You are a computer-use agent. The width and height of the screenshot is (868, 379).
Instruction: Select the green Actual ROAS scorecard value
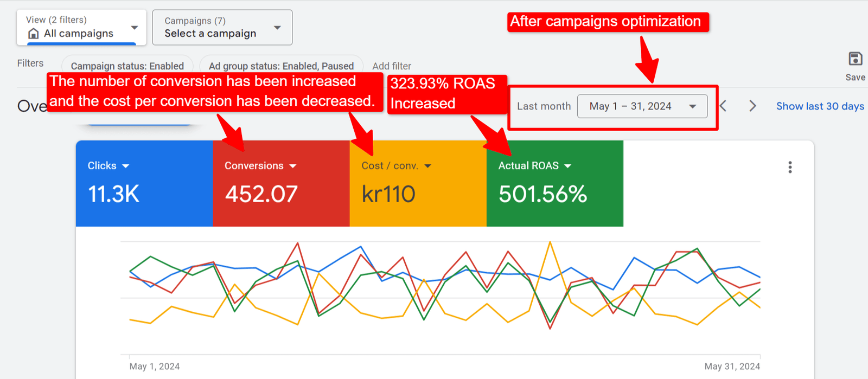pos(542,194)
